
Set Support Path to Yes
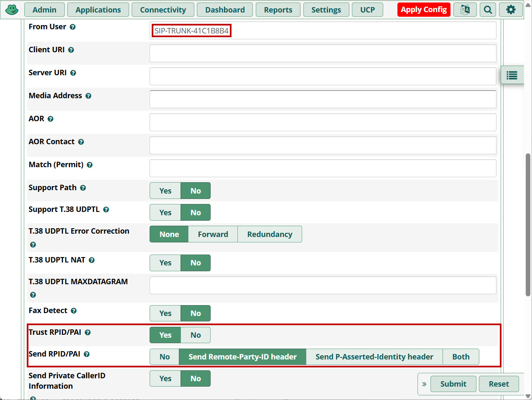[165, 191]
